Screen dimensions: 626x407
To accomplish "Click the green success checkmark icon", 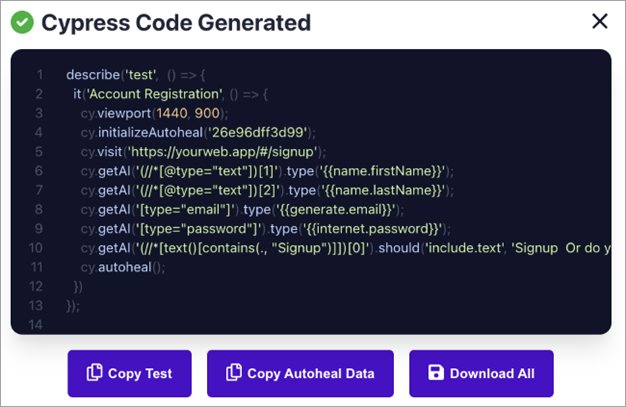I will (x=22, y=22).
